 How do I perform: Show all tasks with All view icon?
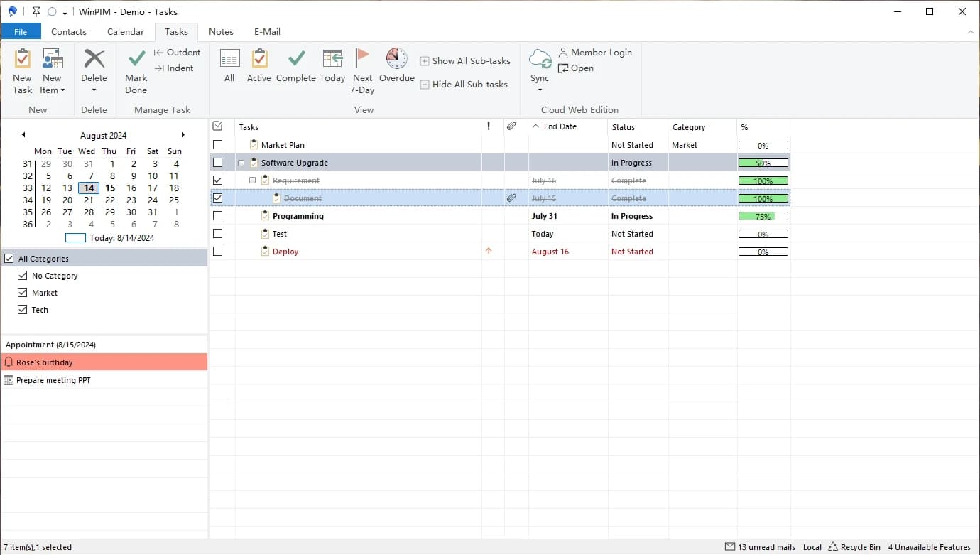pyautogui.click(x=229, y=60)
